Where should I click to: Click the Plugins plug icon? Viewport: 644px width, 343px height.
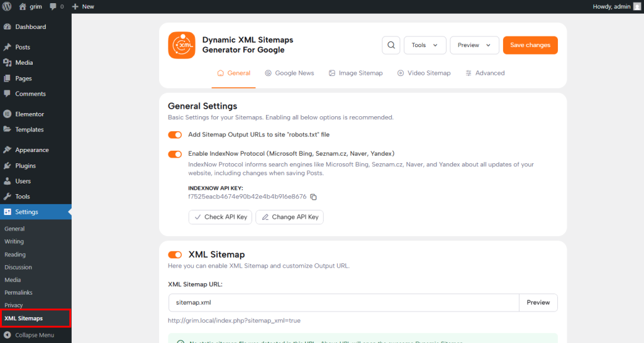[8, 166]
